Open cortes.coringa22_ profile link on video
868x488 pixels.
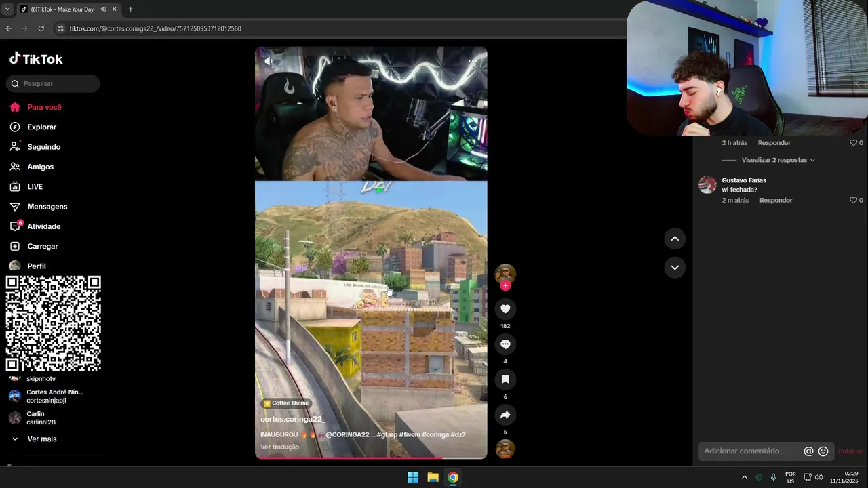tap(293, 419)
